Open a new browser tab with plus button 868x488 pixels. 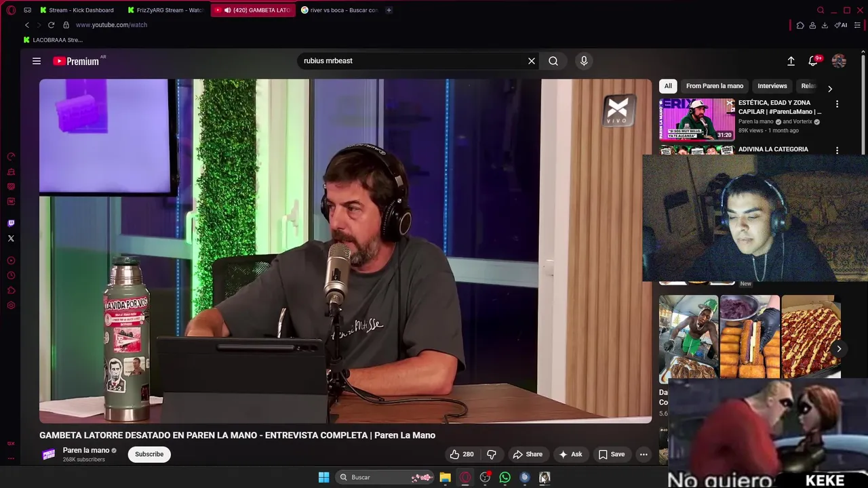click(389, 10)
